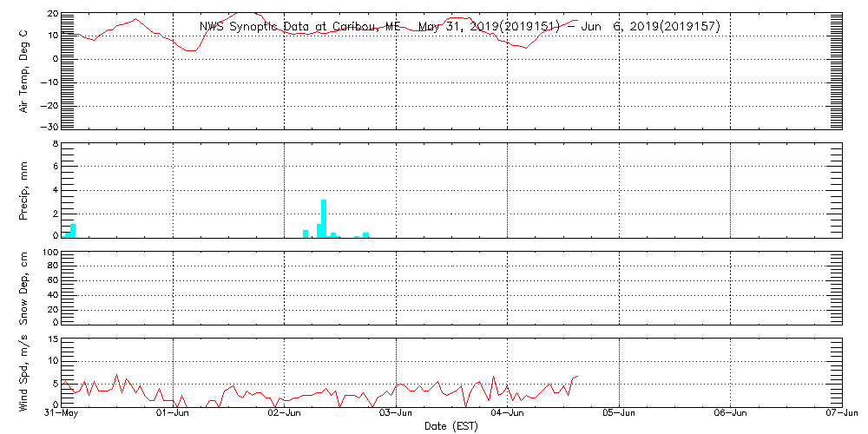The height and width of the screenshot is (434, 868).
Task: Click the 03-Jun date tick label
Action: (397, 413)
